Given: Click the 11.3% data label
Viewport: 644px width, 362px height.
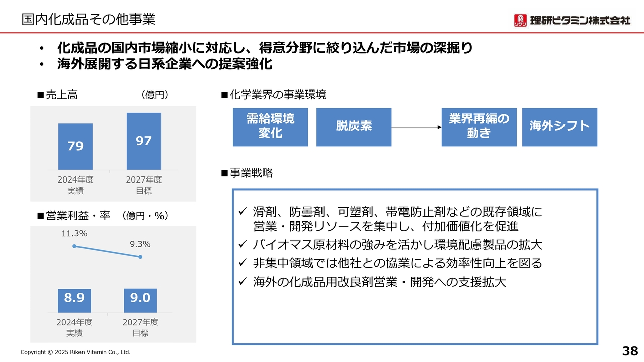Looking at the screenshot, I should click(x=74, y=234).
